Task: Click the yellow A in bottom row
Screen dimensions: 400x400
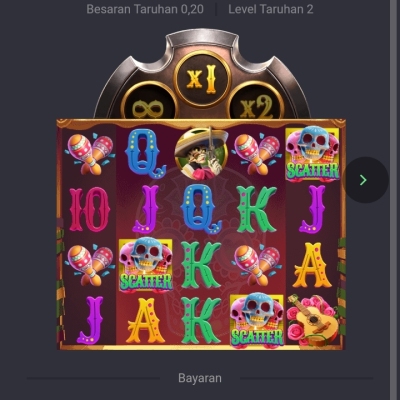Action: click(145, 321)
